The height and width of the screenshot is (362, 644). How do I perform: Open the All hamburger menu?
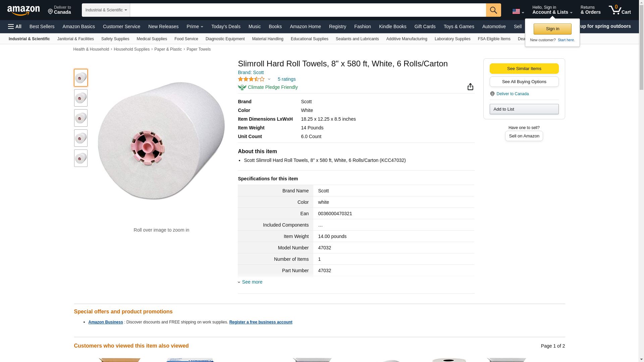[x=15, y=26]
